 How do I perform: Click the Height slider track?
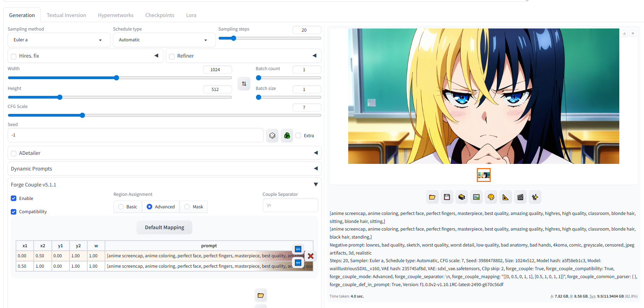pos(120,97)
